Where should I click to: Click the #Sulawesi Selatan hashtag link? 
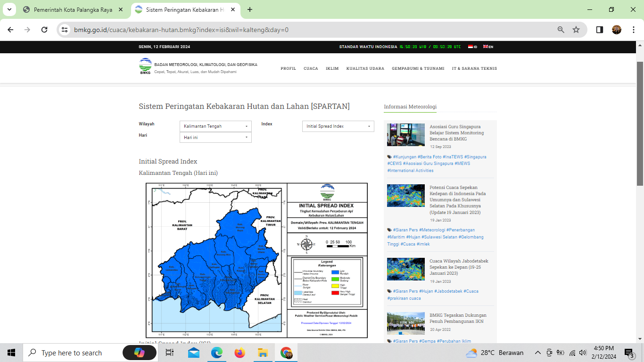pos(439,237)
